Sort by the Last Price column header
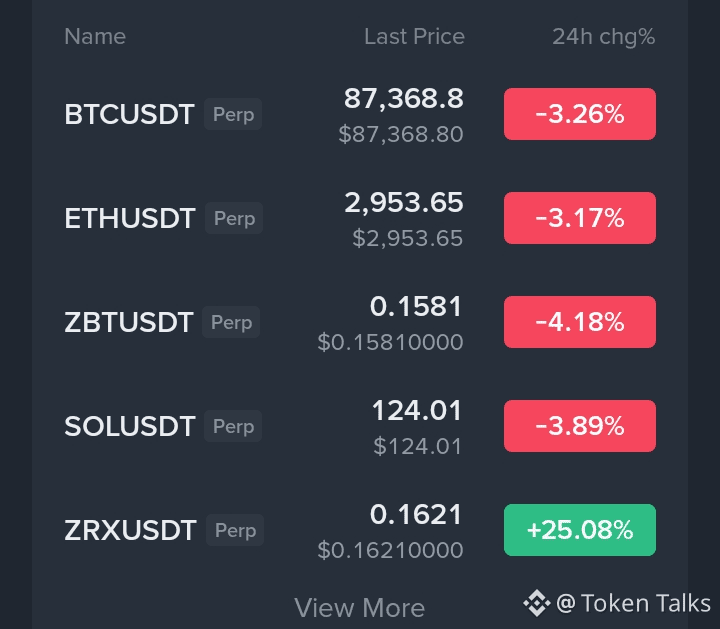The width and height of the screenshot is (720, 629). pos(414,36)
